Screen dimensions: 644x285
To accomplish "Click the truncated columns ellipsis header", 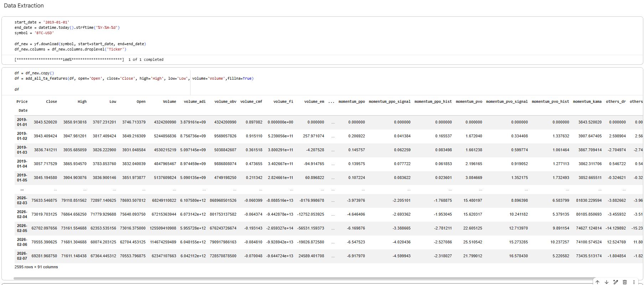I will tap(331, 102).
